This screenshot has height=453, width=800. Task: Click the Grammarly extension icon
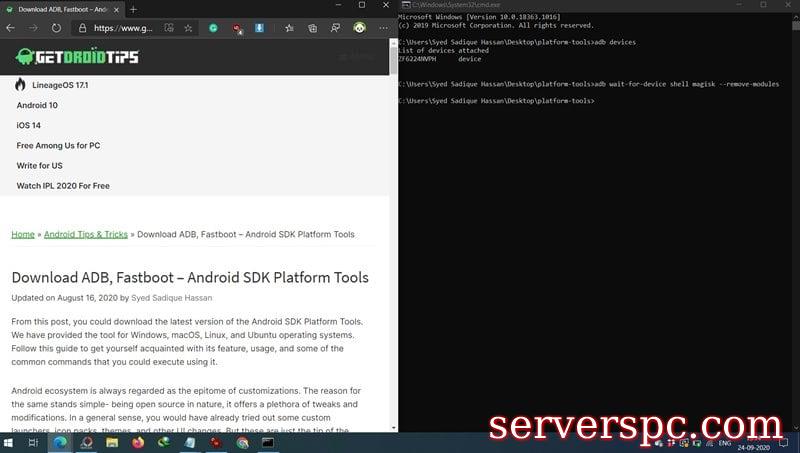tap(213, 28)
